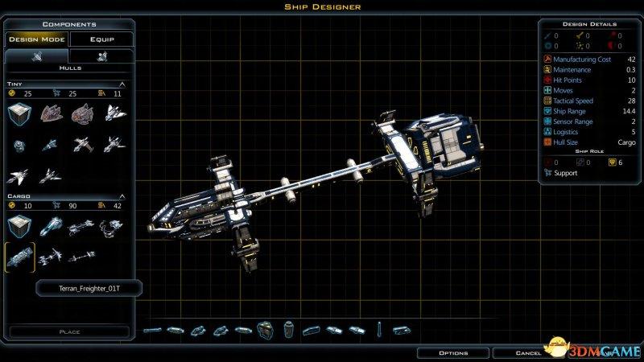Viewport: 644px width, 362px height.
Task: Click the Manufacturing Cost icon
Action: point(547,59)
